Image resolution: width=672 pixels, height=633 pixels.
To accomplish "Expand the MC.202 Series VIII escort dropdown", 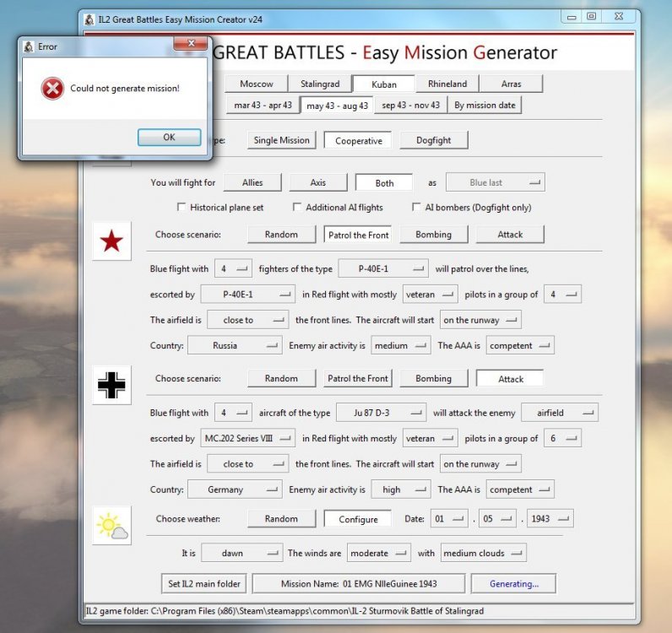I will [x=251, y=438].
